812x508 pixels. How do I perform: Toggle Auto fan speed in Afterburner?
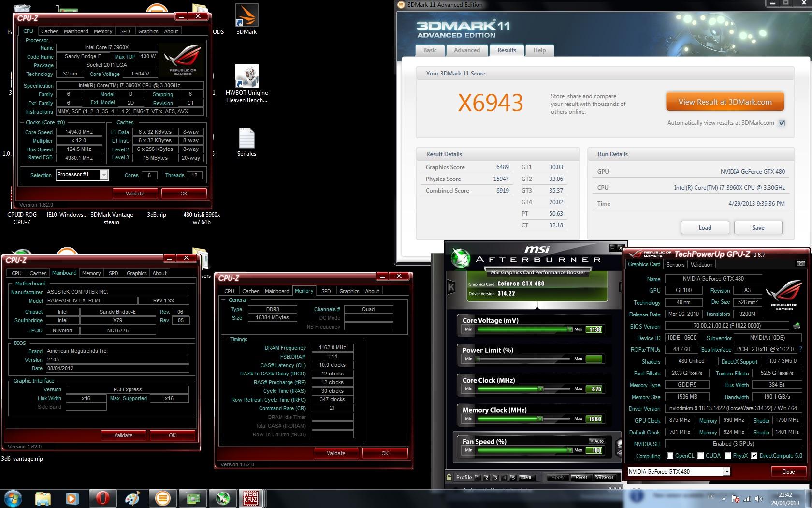597,441
